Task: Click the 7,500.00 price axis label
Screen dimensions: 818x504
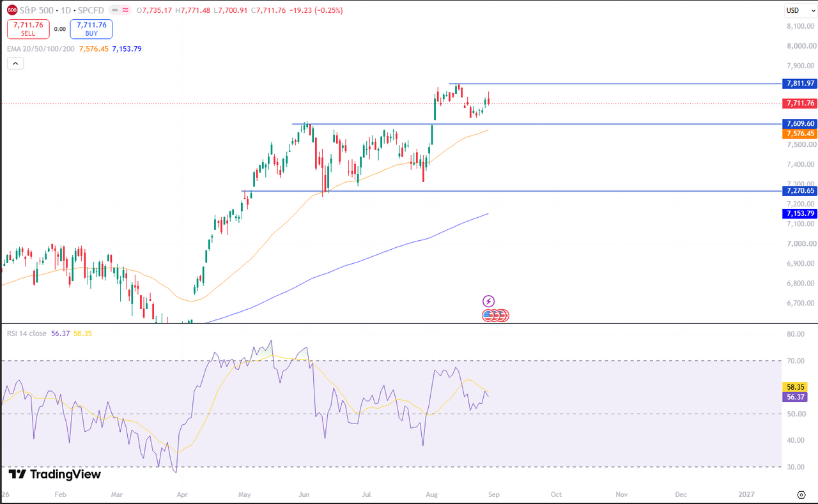Action: pyautogui.click(x=801, y=145)
